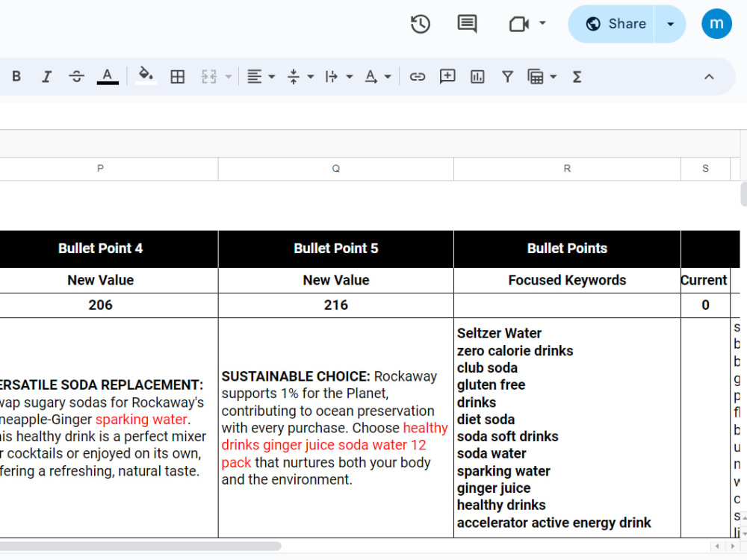
Task: Select the cell with value 216
Action: (336, 305)
